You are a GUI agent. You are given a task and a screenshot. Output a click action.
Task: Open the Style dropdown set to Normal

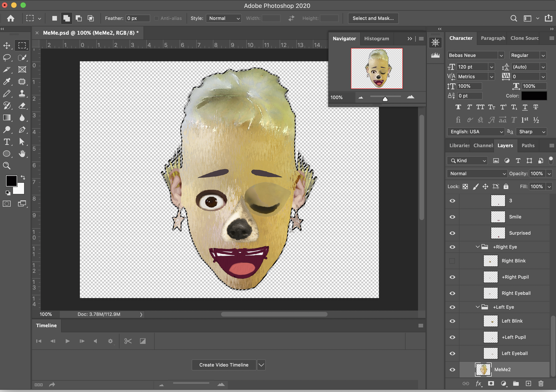[224, 19]
